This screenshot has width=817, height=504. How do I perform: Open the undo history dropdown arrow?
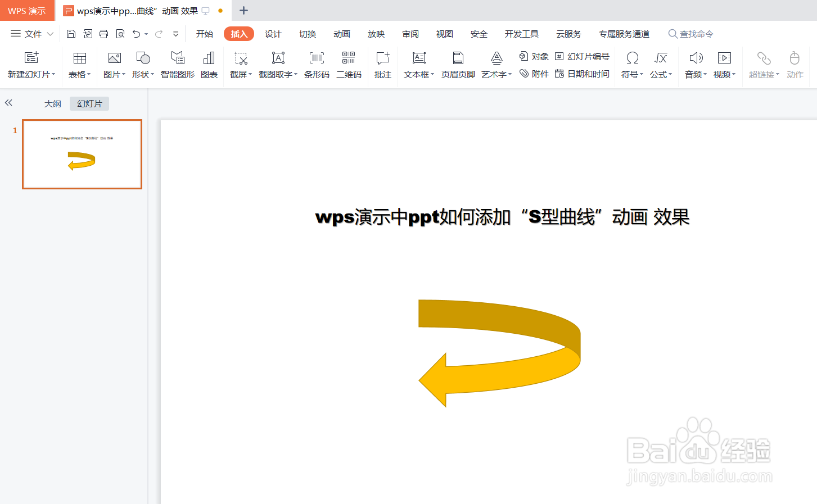[x=146, y=34]
